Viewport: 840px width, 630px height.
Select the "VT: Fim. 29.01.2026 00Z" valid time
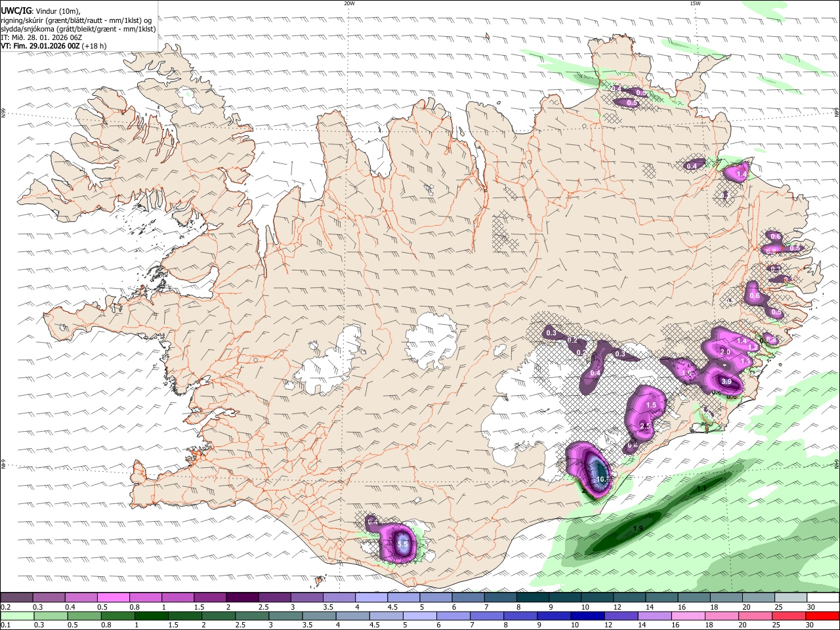tap(41, 46)
